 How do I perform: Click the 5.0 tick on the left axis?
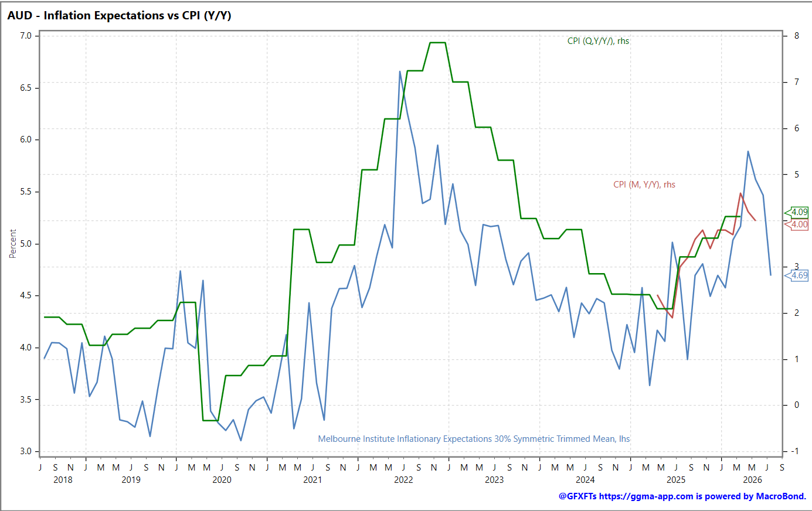26,244
